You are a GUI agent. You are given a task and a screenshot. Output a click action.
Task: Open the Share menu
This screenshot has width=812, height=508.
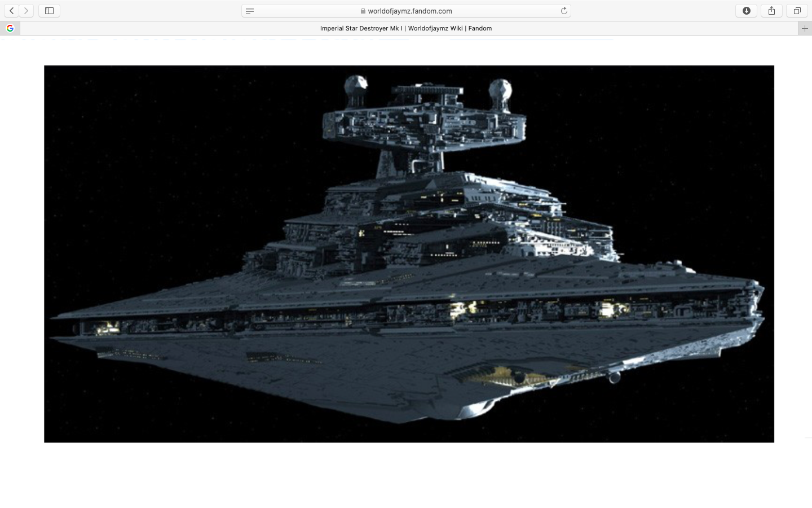coord(771,11)
